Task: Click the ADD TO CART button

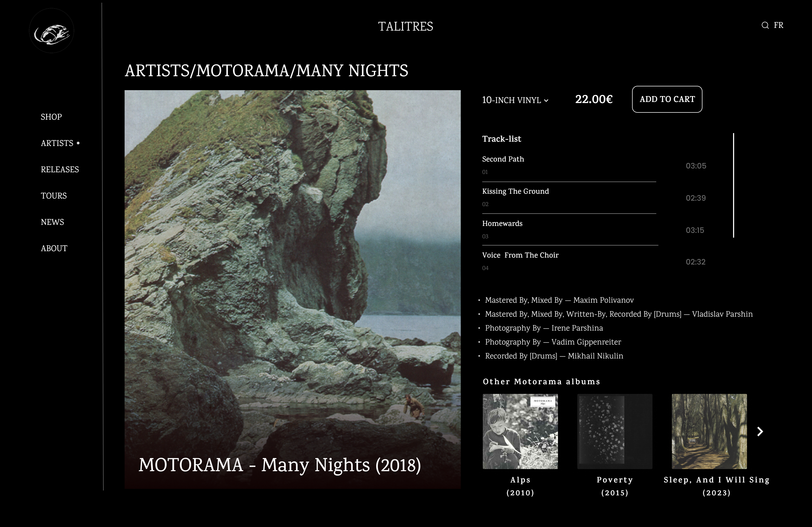Action: click(x=667, y=99)
